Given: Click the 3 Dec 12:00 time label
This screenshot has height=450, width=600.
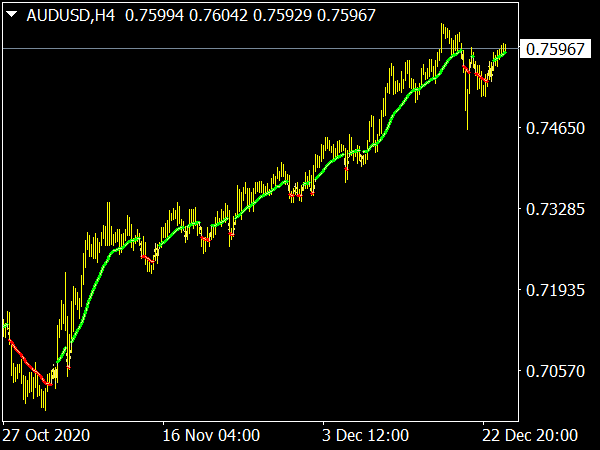Looking at the screenshot, I should click(x=365, y=435).
